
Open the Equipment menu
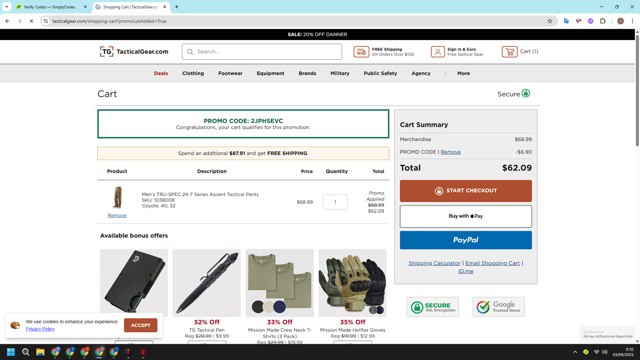[270, 73]
